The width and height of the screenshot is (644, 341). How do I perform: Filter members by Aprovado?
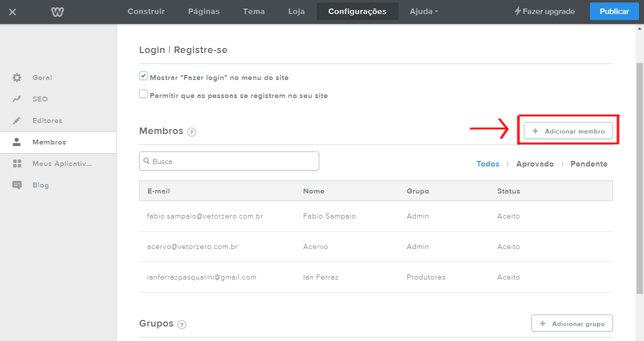coord(535,164)
